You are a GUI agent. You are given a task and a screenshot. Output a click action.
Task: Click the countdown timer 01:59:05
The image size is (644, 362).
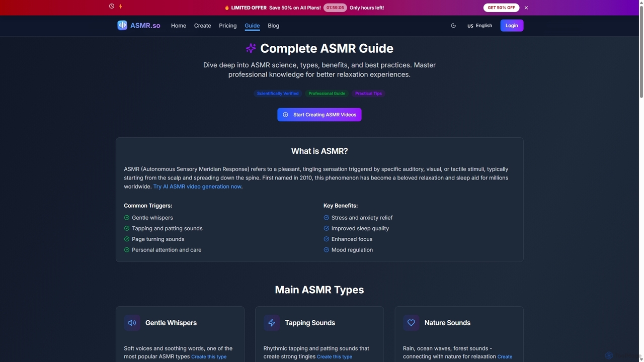335,8
